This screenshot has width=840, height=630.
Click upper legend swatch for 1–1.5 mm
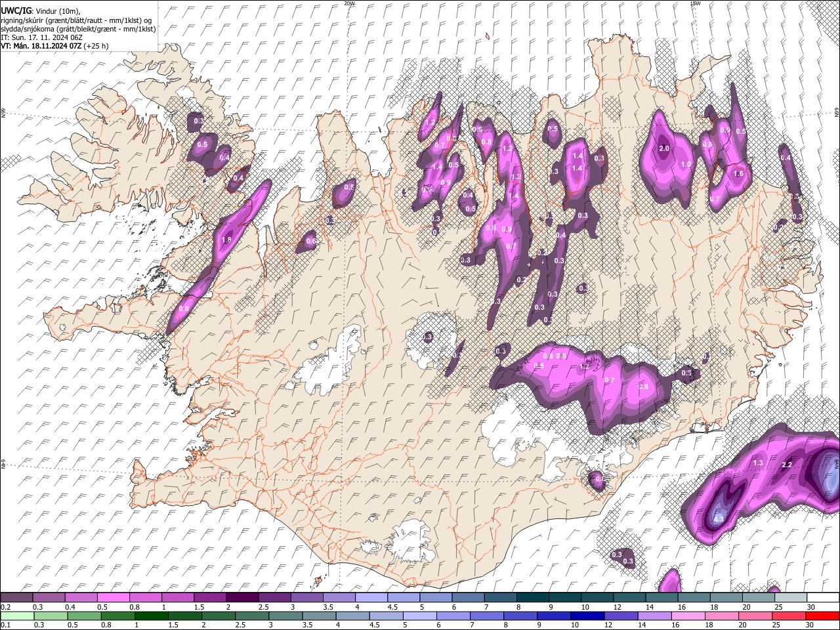177,597
